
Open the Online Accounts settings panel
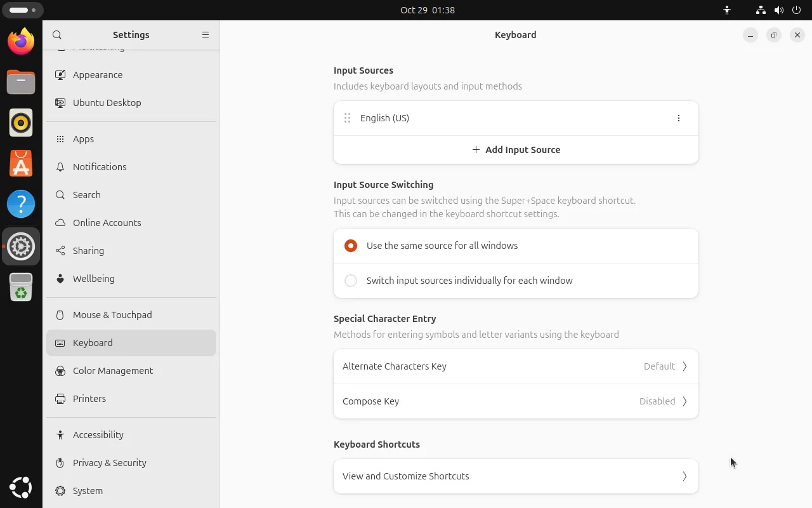click(131, 223)
